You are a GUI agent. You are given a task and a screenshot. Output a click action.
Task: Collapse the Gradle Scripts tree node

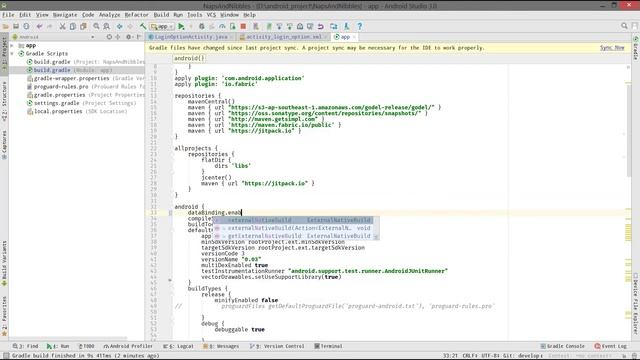point(12,53)
